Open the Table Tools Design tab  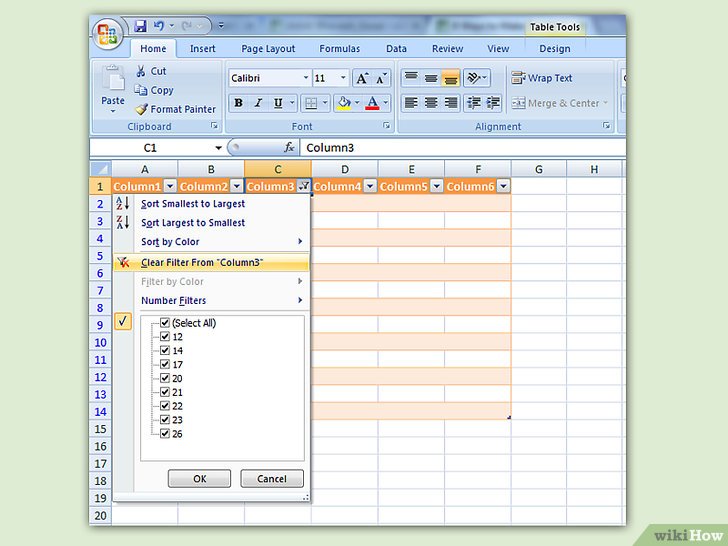coord(555,49)
